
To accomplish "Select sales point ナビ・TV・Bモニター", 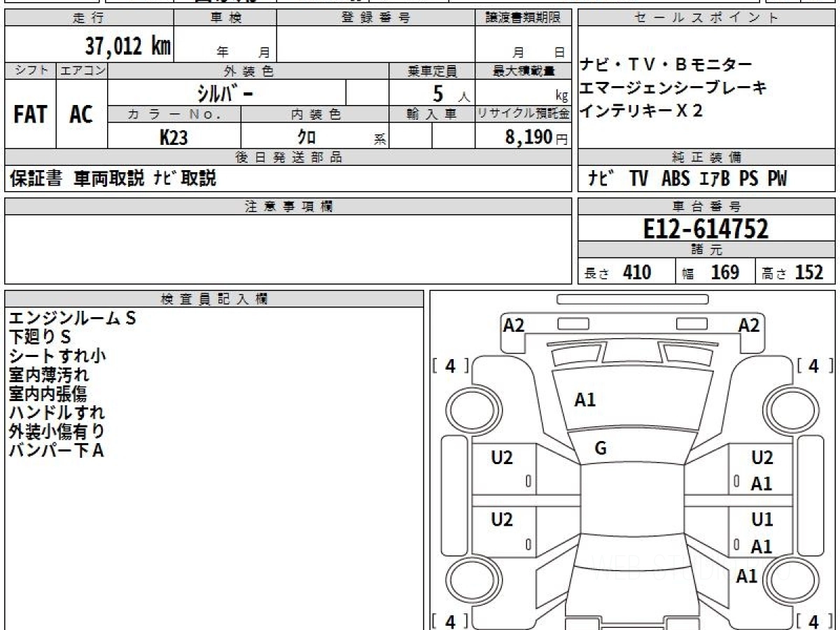I will (x=666, y=65).
